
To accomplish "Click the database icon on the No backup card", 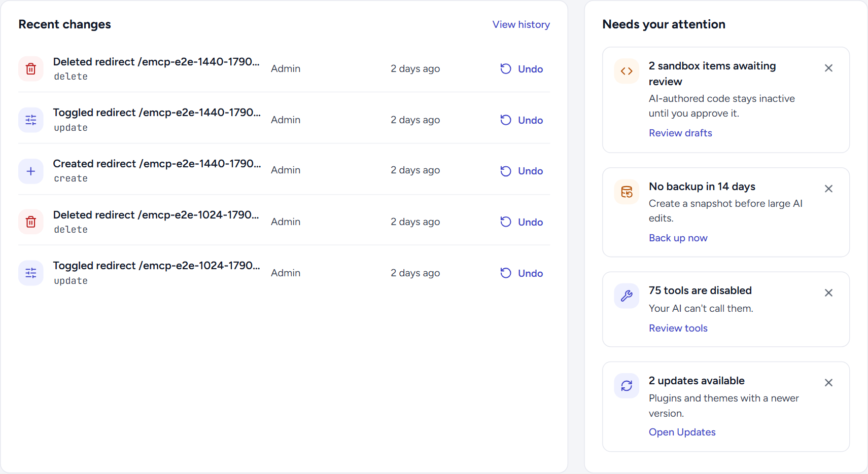I will 627,192.
